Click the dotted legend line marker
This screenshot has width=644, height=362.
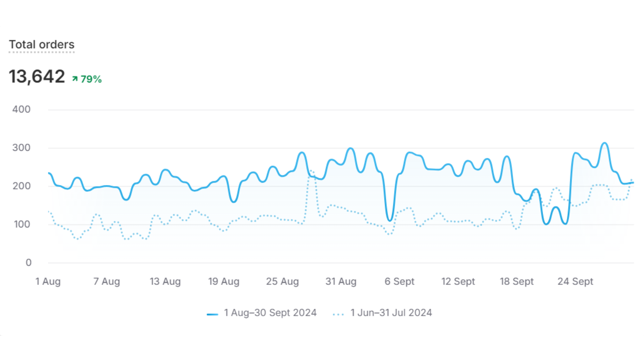click(338, 314)
